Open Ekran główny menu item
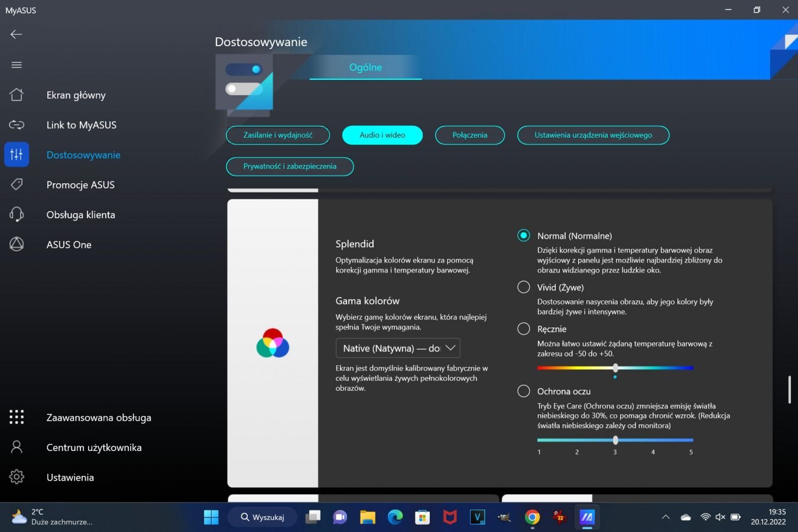 coord(76,95)
